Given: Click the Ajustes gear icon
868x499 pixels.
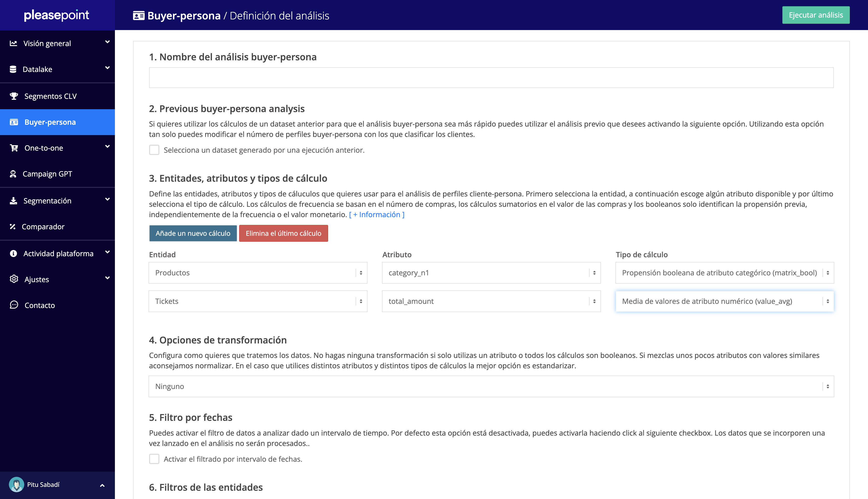Looking at the screenshot, I should pyautogui.click(x=14, y=279).
